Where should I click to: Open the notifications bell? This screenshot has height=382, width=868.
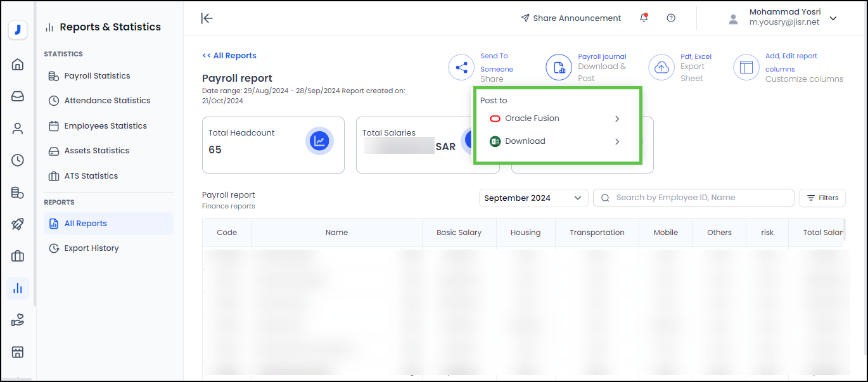644,18
